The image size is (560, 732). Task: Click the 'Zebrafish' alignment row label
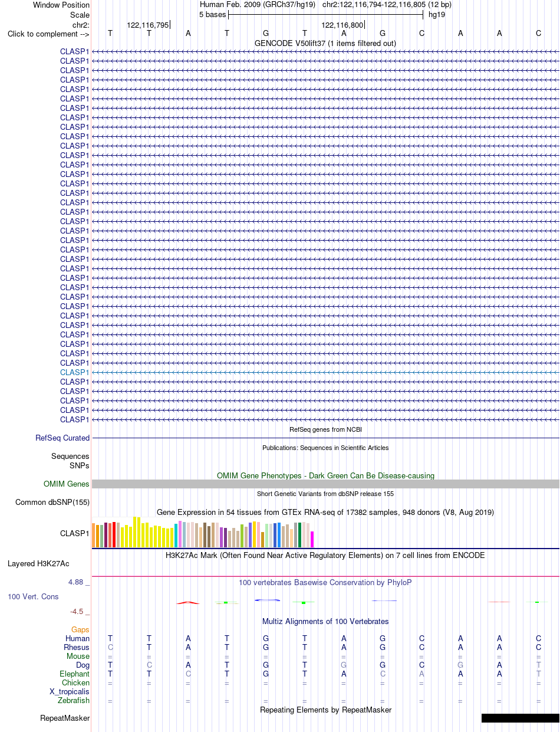[x=74, y=700]
